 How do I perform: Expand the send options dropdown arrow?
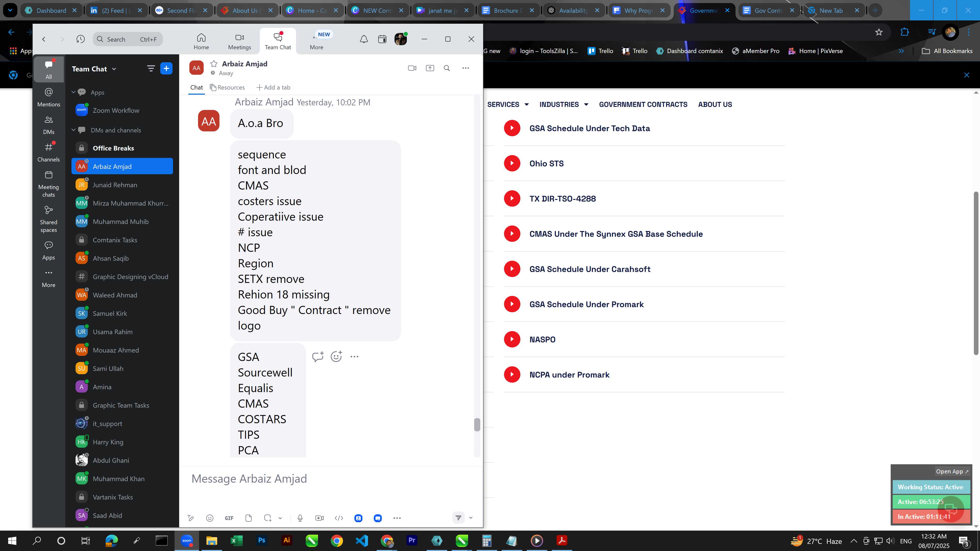pyautogui.click(x=471, y=518)
